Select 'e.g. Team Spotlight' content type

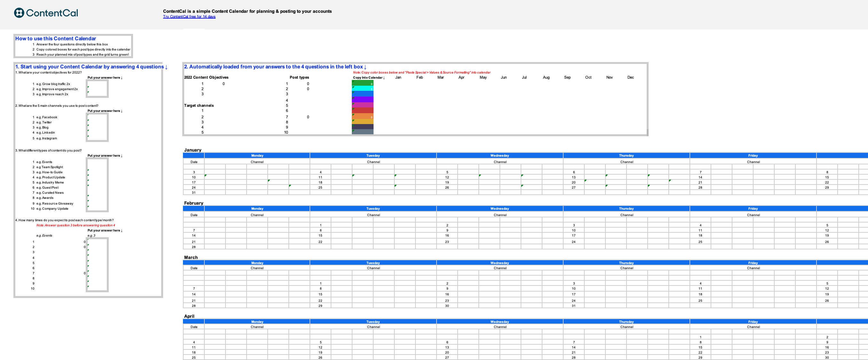point(50,167)
